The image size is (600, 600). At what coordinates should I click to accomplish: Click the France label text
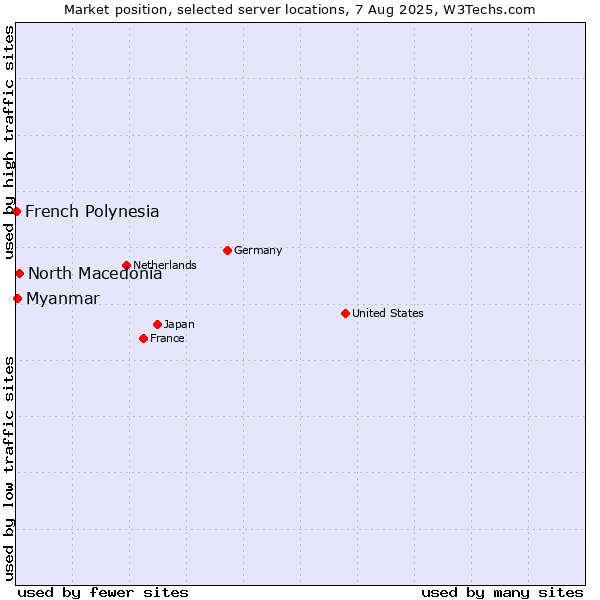(x=167, y=338)
